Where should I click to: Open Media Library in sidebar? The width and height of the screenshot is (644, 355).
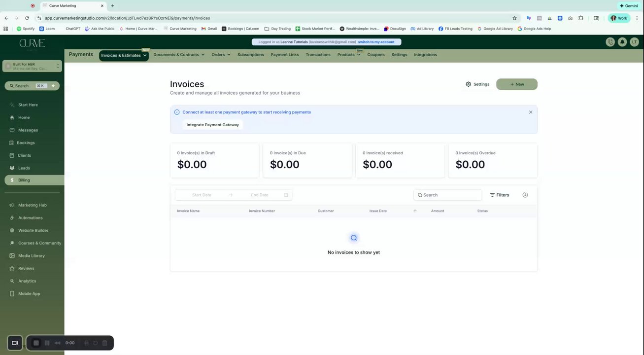(x=31, y=256)
